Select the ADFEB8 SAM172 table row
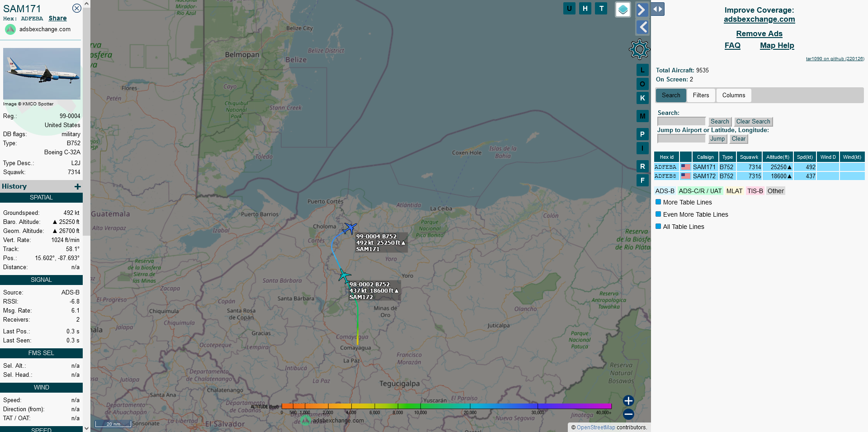 [x=759, y=176]
